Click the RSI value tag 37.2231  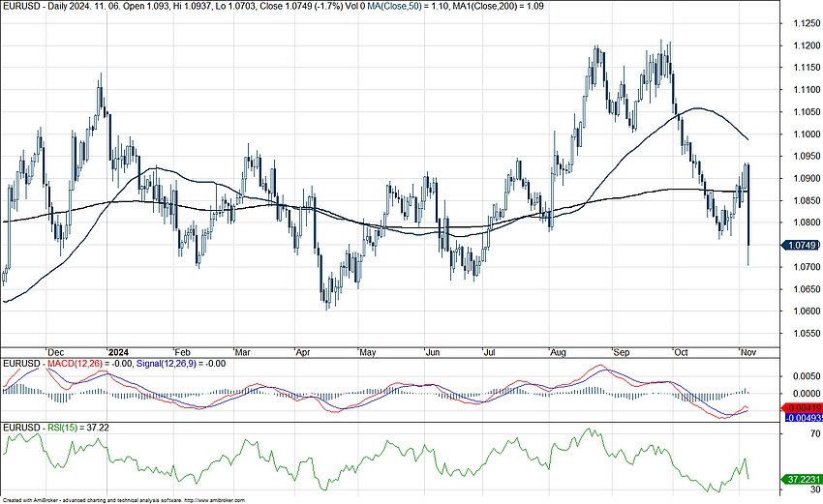803,479
